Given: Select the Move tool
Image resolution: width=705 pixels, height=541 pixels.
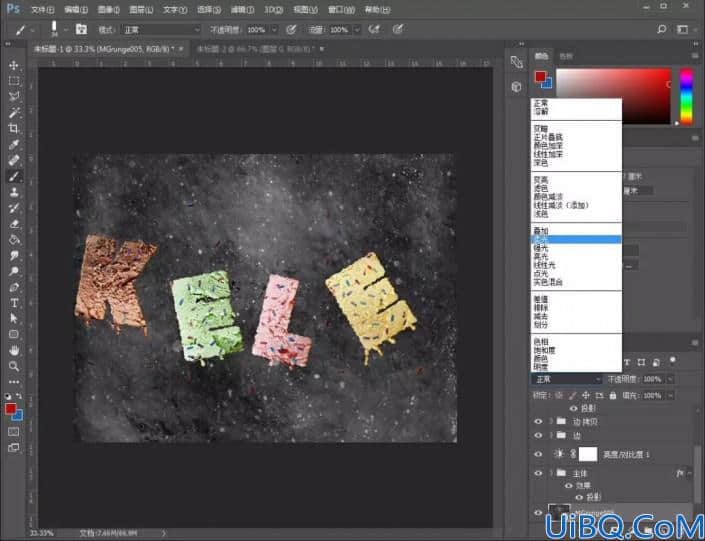Looking at the screenshot, I should click(x=14, y=65).
